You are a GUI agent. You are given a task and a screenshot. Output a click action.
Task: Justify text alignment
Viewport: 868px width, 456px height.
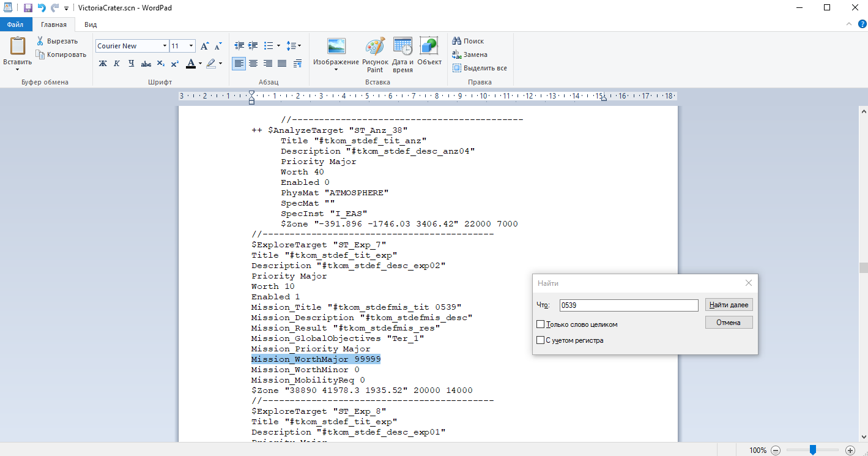pos(282,63)
